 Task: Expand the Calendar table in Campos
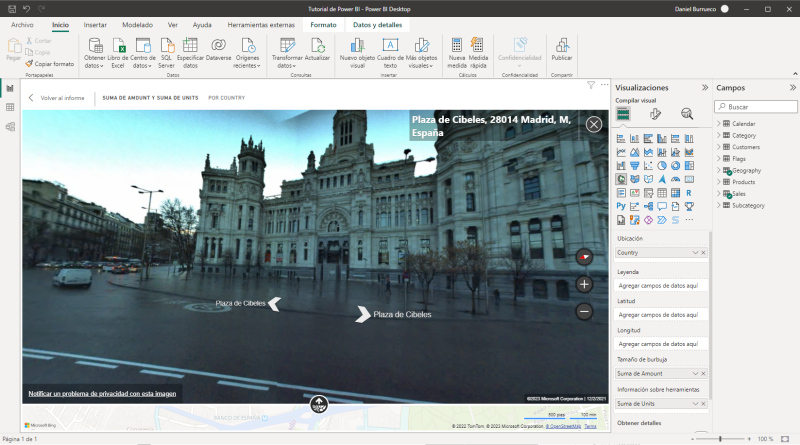point(718,123)
